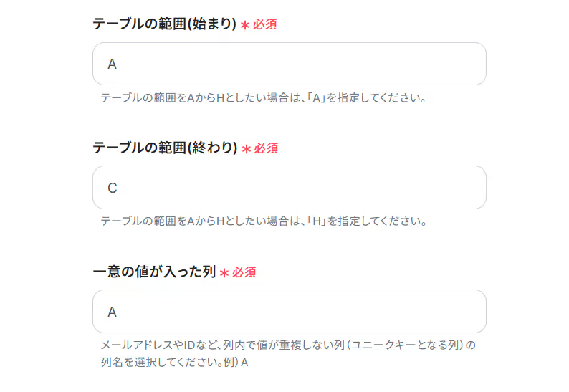This screenshot has width=569, height=392.
Task: Select the 一意の値が入った列 input field
Action: [290, 311]
